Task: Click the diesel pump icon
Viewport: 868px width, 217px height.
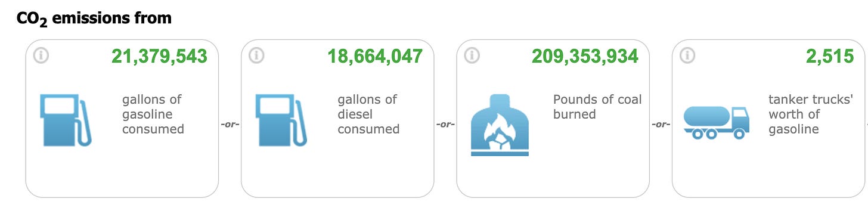Action: [281, 120]
